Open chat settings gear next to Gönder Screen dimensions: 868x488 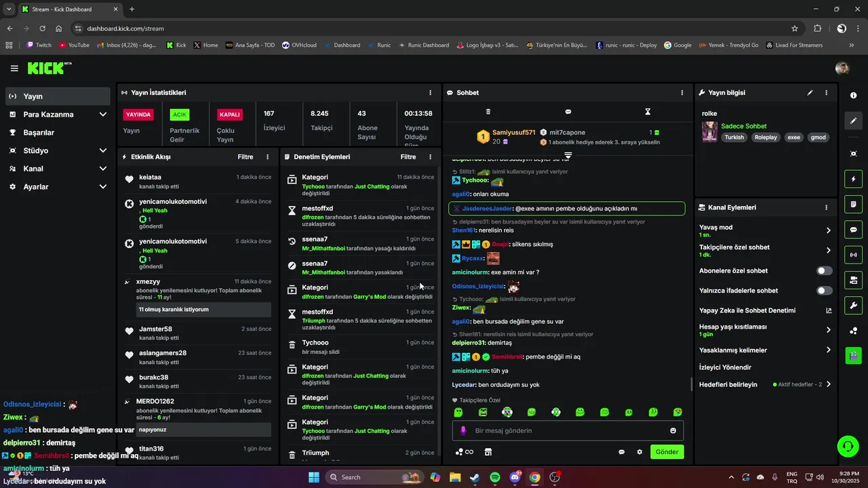point(639,452)
